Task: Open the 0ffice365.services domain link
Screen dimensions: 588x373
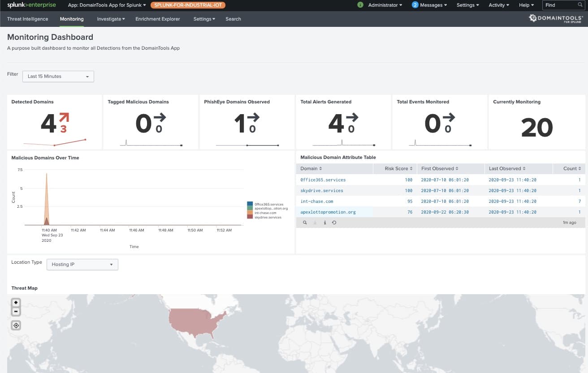Action: point(323,180)
